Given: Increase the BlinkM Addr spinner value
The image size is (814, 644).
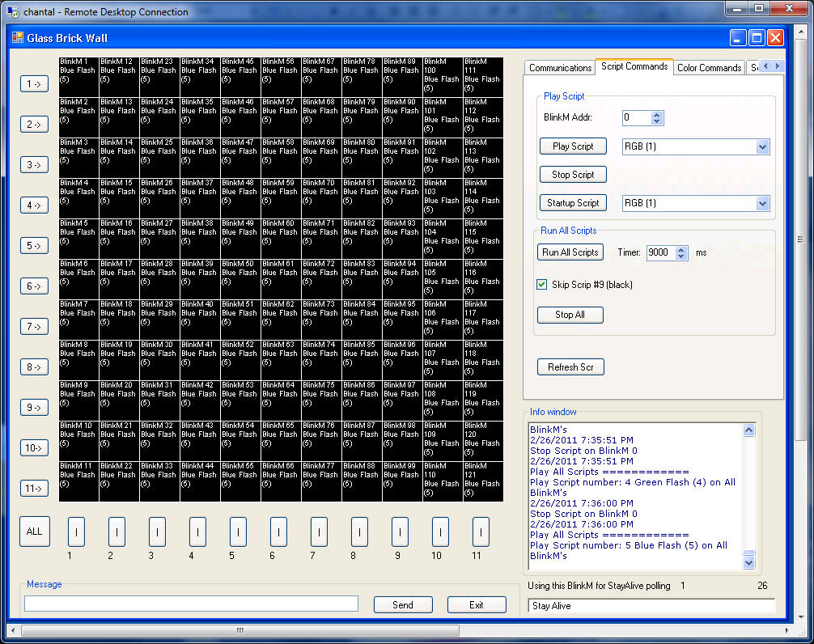Looking at the screenshot, I should (x=657, y=114).
